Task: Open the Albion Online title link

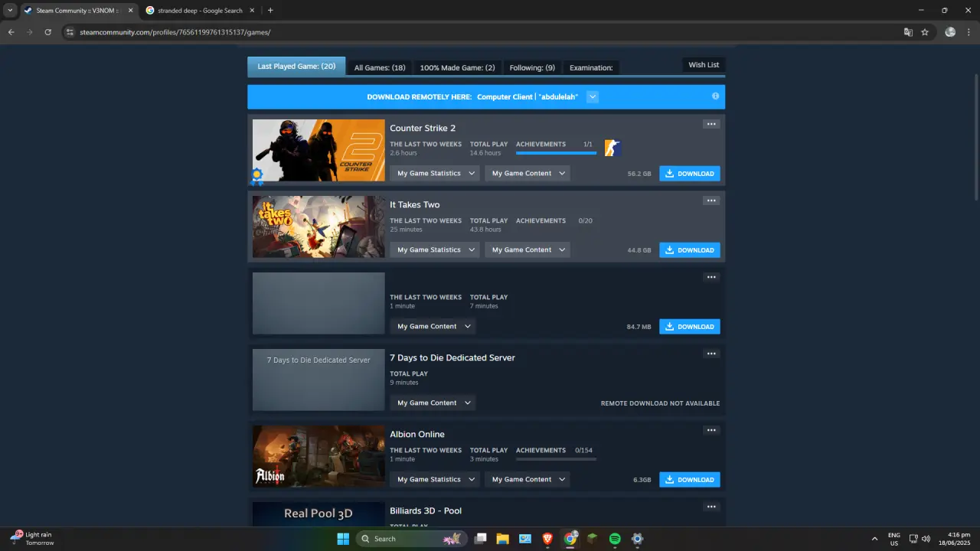Action: pos(417,434)
